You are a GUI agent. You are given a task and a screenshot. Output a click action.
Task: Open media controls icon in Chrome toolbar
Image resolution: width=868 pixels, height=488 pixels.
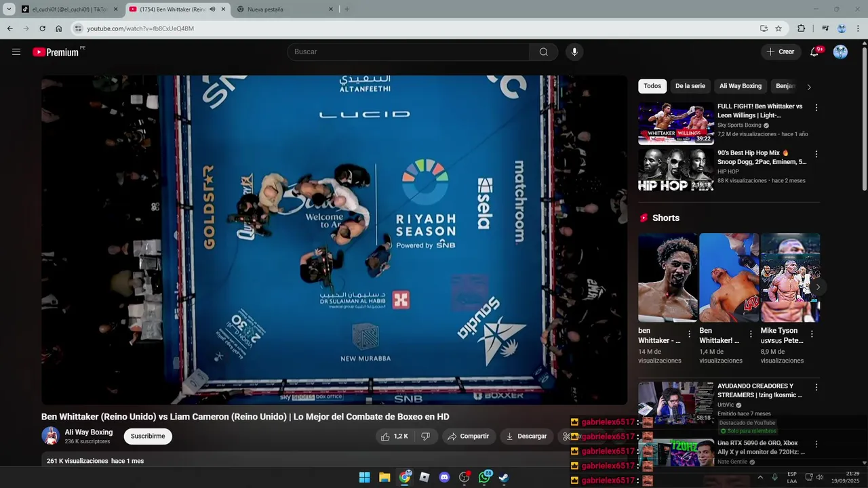(x=825, y=28)
